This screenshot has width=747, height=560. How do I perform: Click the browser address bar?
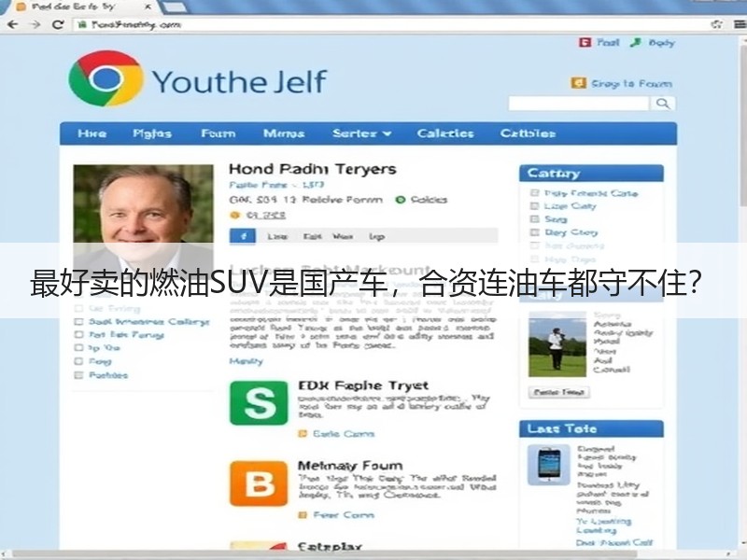390,24
